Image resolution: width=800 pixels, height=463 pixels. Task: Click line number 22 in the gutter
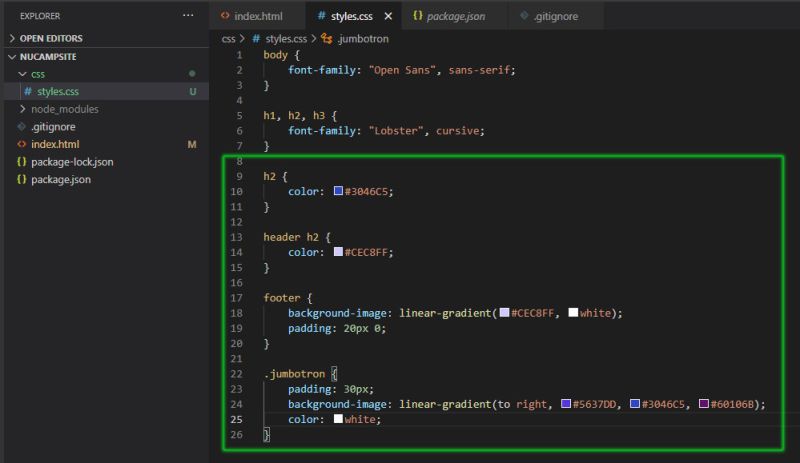236,374
